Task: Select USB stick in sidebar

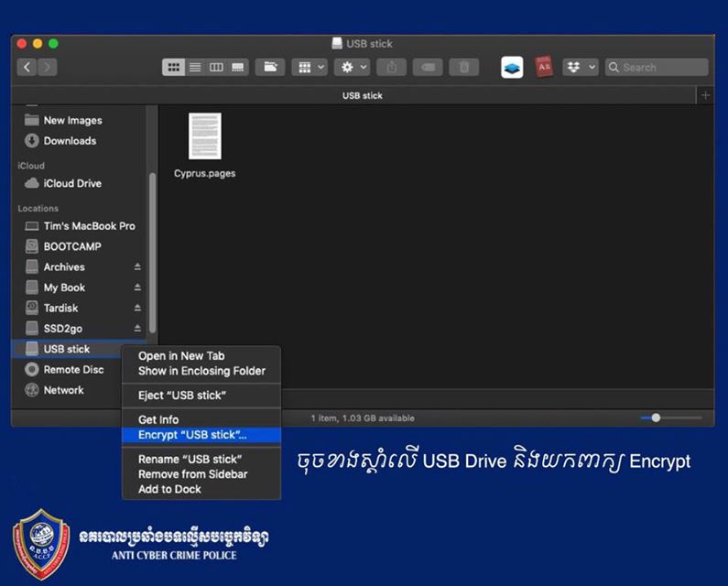Action: (x=67, y=349)
